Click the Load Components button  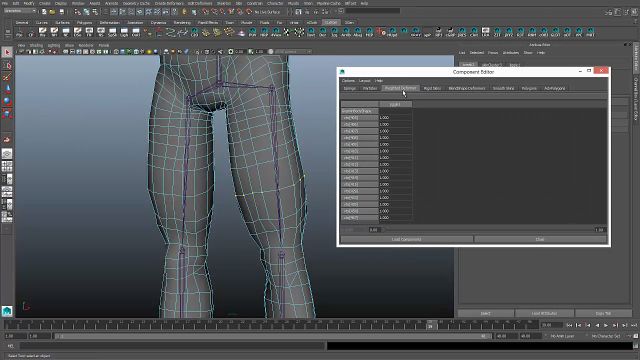[407, 239]
